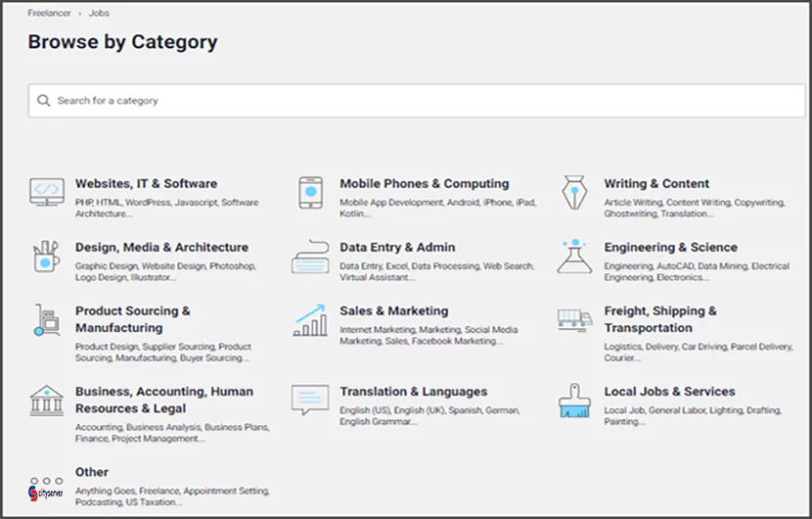Click the Writing & Content pen nib icon

click(x=574, y=192)
